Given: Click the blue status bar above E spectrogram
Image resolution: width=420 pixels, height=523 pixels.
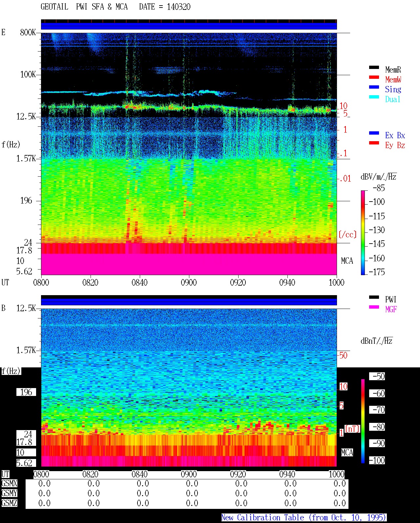Looking at the screenshot, I should [x=189, y=26].
